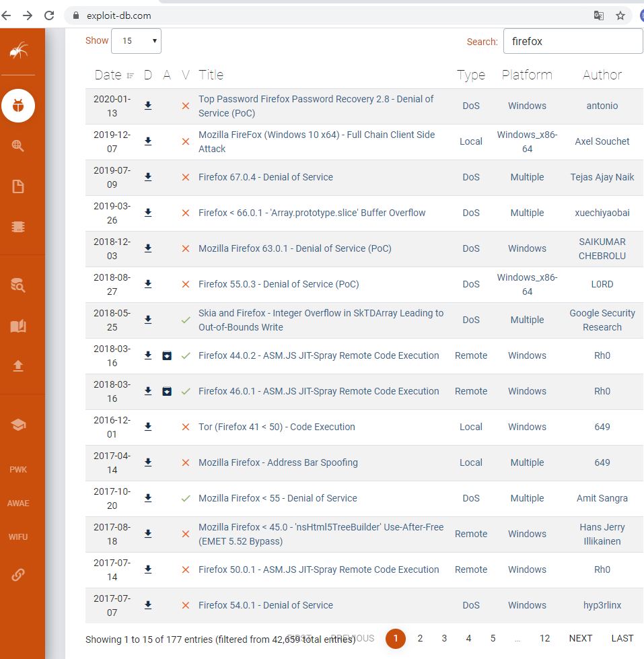Viewport: 644px width, 659px height.
Task: Bookmark this page with the star icon
Action: [620, 15]
